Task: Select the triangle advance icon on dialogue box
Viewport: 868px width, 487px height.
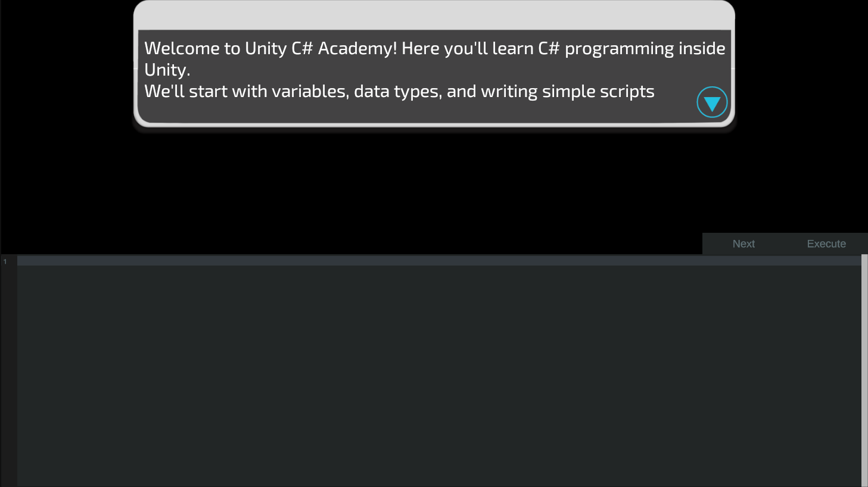Action: [x=712, y=102]
